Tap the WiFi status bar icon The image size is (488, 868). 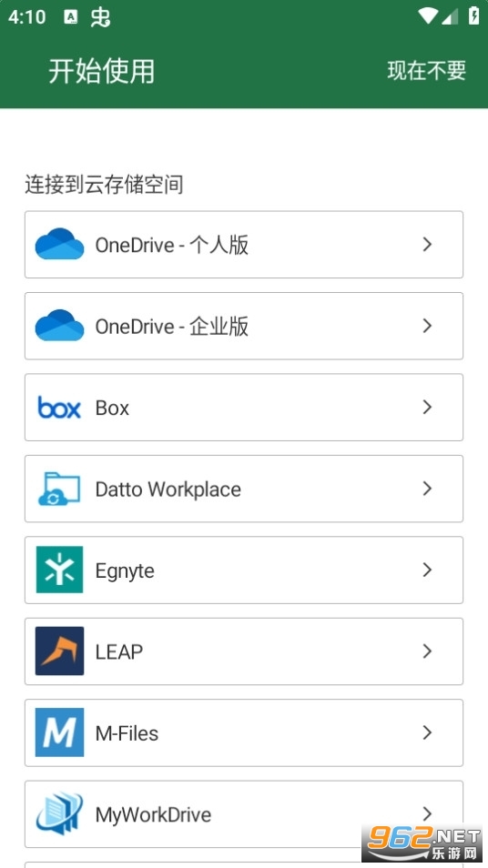[427, 16]
